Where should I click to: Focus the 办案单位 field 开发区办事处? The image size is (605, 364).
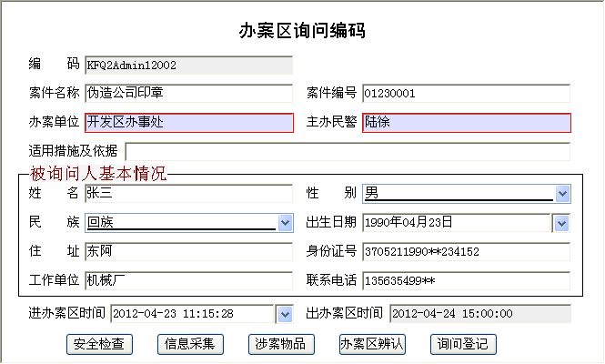tap(189, 122)
